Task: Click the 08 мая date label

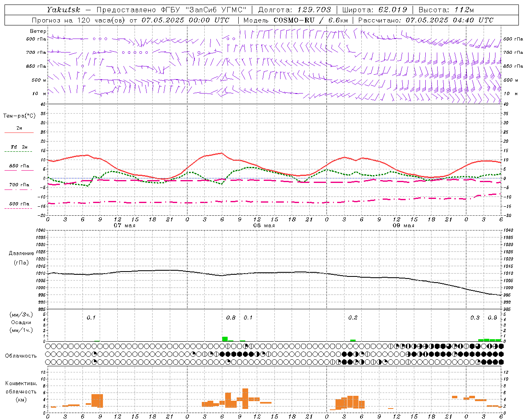Action: tap(264, 226)
